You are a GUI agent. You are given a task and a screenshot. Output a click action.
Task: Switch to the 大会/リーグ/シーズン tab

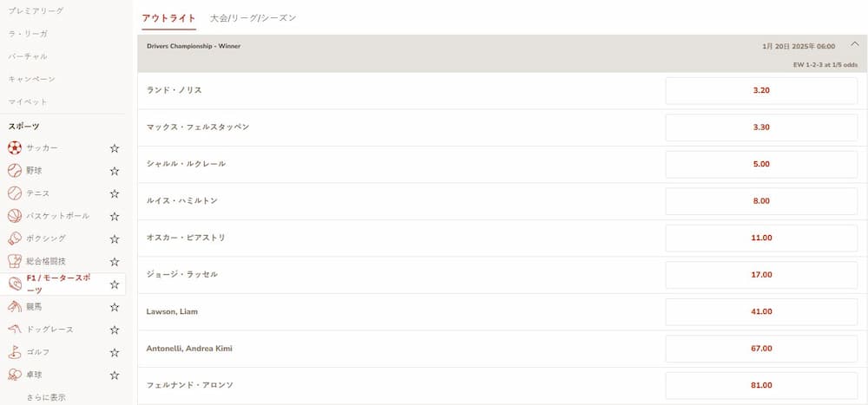[253, 17]
